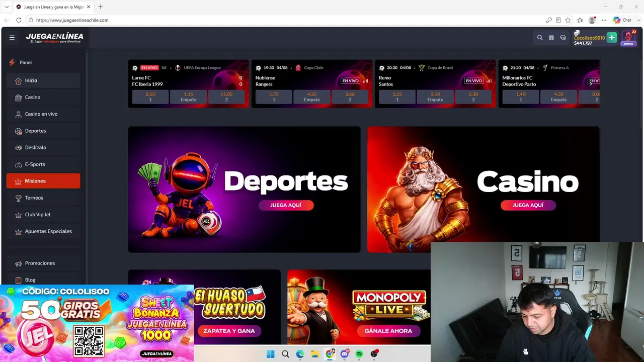Click the E-Sports icon in sidebar
This screenshot has width=644, height=362.
point(19,164)
